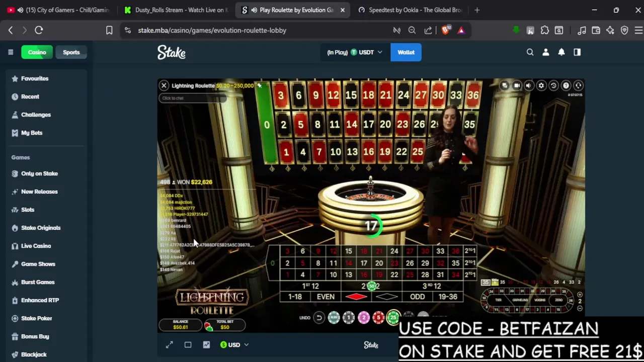This screenshot has width=644, height=362.
Task: Open the game history clock icon
Action: 553,86
